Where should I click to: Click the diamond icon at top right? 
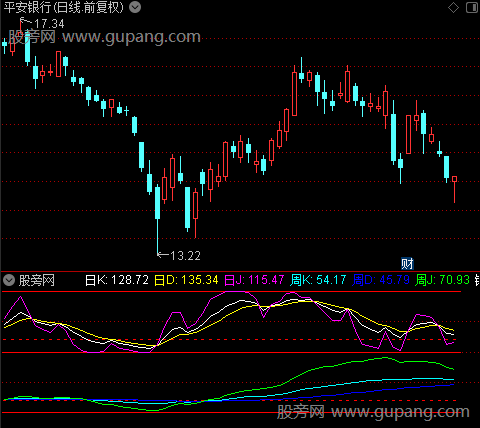pyautogui.click(x=453, y=7)
